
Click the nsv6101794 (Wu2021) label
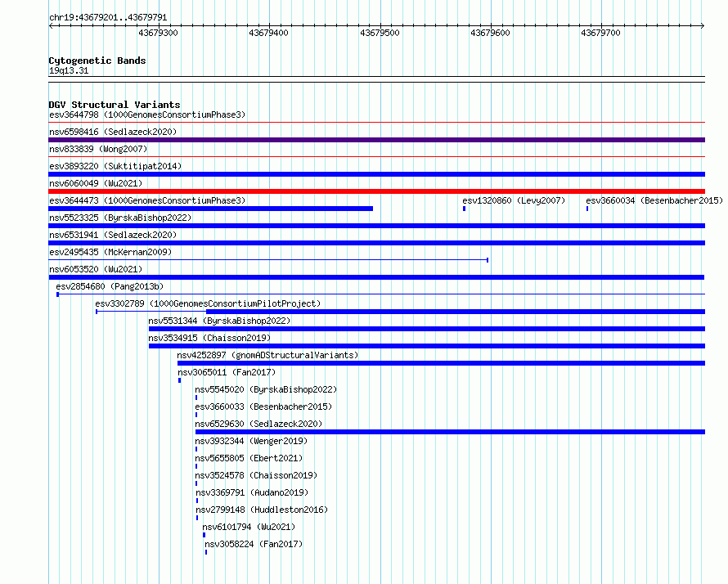tap(249, 527)
